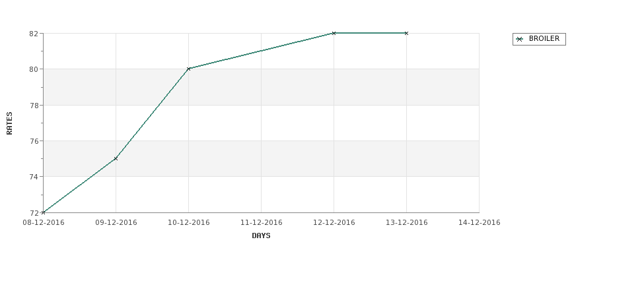Image resolution: width=644 pixels, height=283 pixels.
Task: Click the line midpoint above 11-12-2016
Action: pyautogui.click(x=261, y=51)
